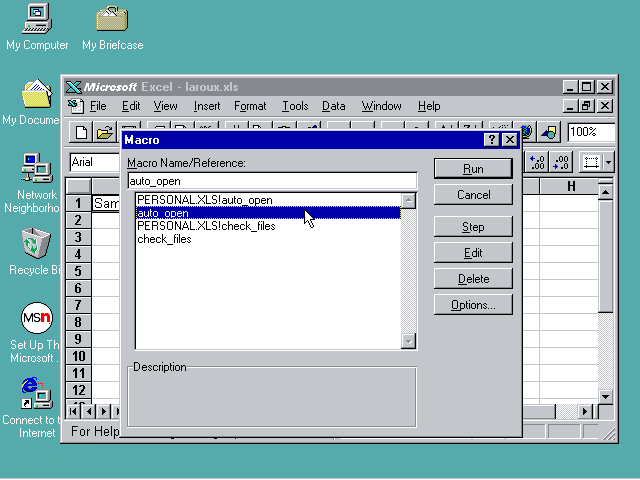This screenshot has width=640, height=480.
Task: Click the Delete button
Action: (x=473, y=279)
